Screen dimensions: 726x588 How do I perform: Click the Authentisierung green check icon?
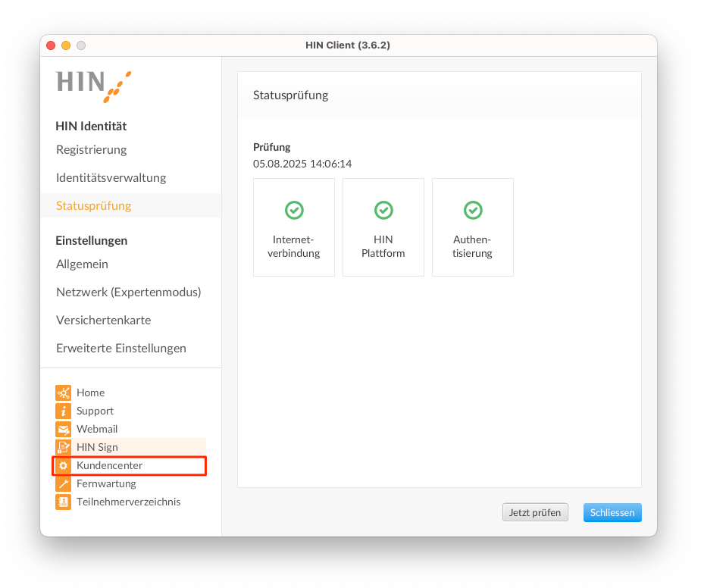473,210
